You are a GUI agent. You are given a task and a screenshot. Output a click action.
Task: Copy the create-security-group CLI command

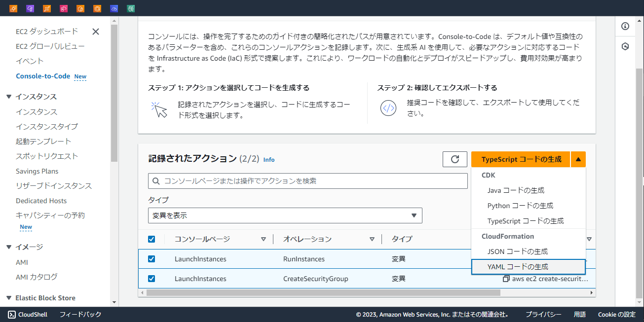click(506, 279)
